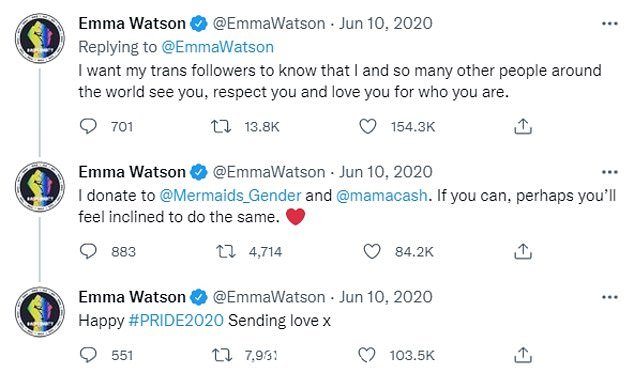Image resolution: width=634 pixels, height=373 pixels.
Task: Reply to the donation tweet with 883 replies
Action: point(88,252)
